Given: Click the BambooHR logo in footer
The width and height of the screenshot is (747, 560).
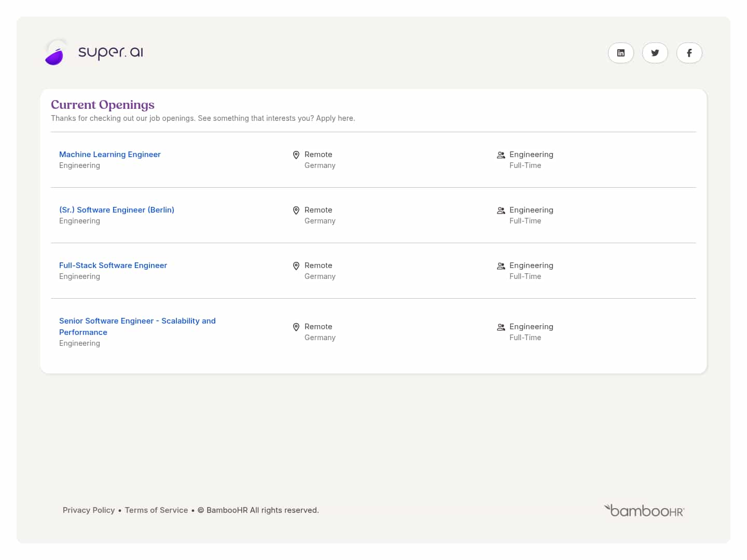Looking at the screenshot, I should [x=644, y=511].
